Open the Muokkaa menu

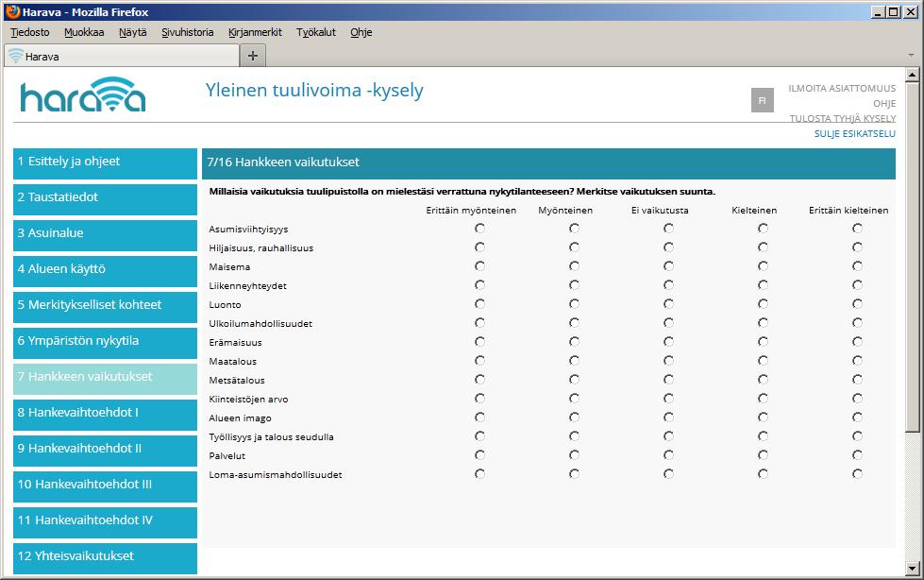point(84,32)
